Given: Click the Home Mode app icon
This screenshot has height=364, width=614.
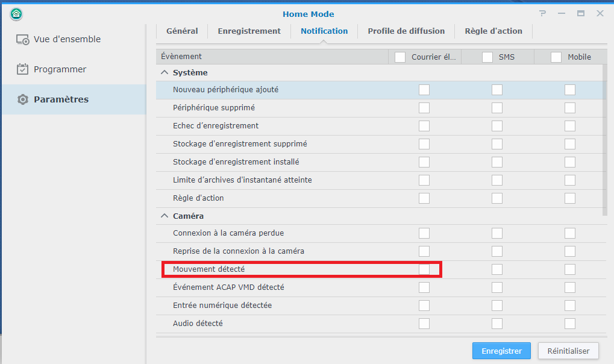Looking at the screenshot, I should click(16, 14).
